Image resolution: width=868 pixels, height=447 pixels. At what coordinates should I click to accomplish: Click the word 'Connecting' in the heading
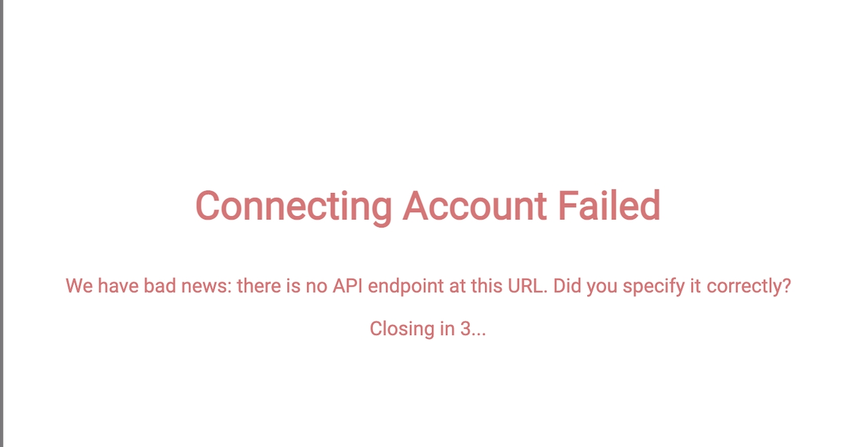[294, 208]
